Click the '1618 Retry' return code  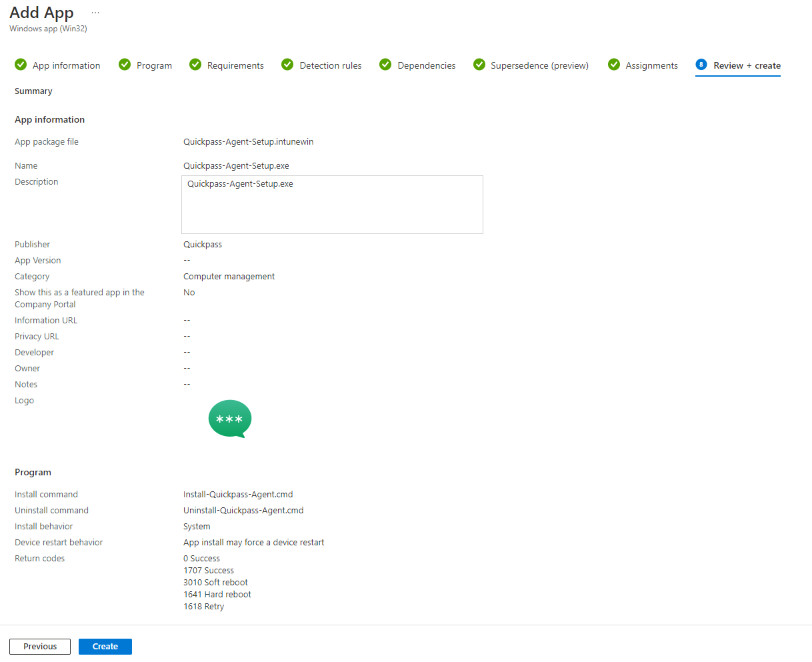[x=203, y=607]
